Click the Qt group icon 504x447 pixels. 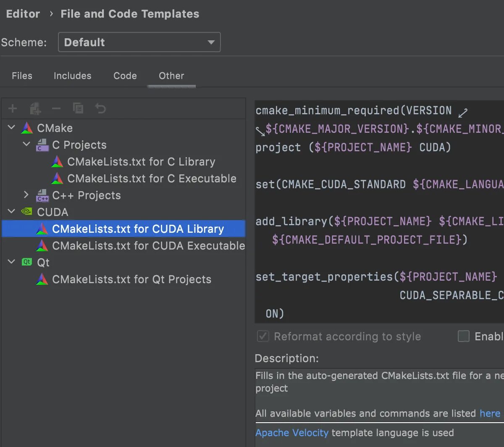click(x=26, y=262)
